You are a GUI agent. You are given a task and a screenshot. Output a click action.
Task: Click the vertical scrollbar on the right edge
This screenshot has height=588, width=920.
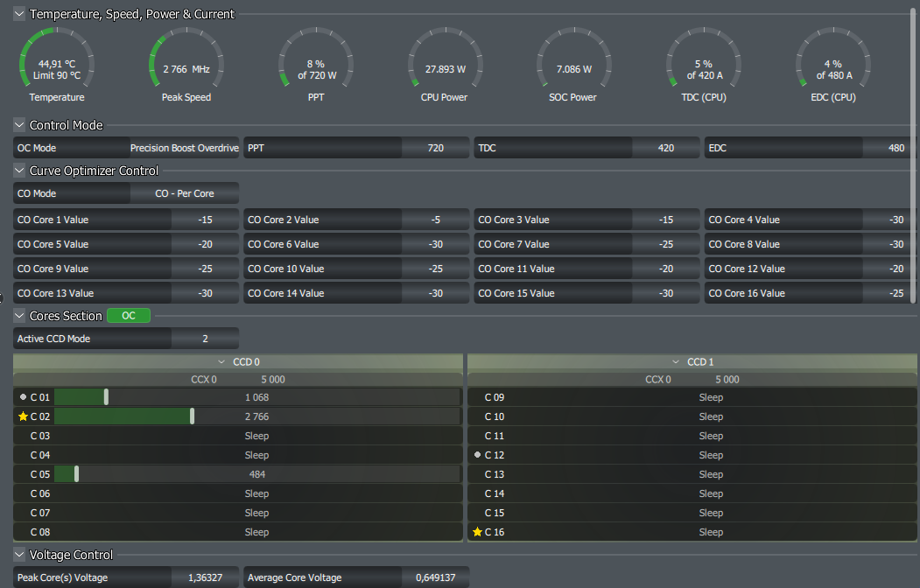[913, 156]
